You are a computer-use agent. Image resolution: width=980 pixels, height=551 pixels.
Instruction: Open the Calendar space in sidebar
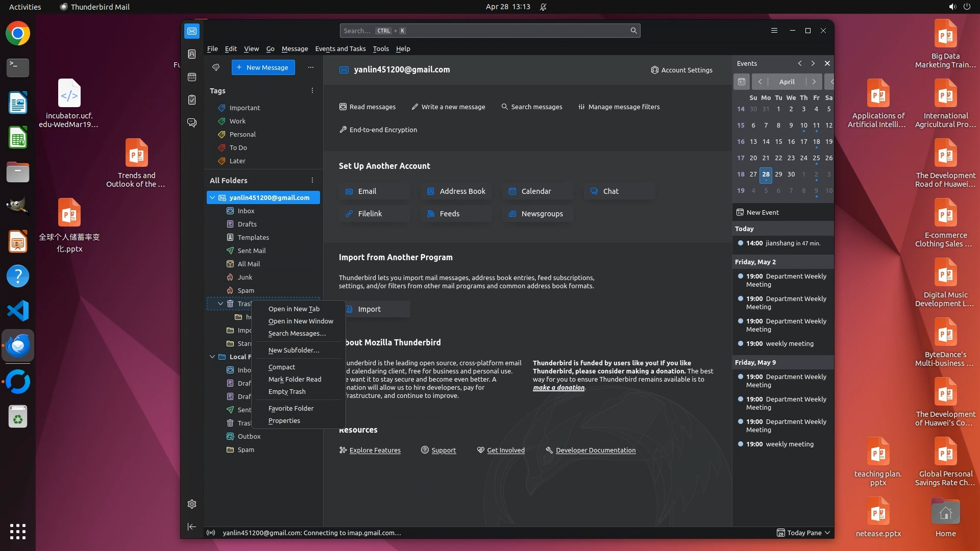click(x=192, y=77)
